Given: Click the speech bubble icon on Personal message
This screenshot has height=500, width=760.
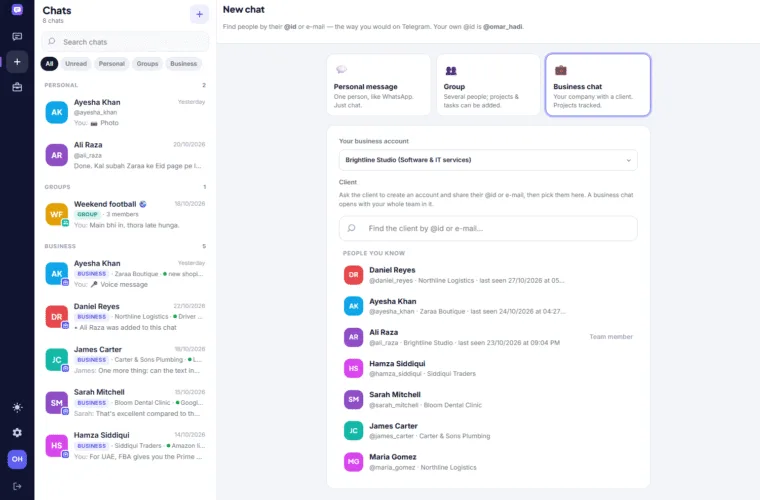Looking at the screenshot, I should click(x=341, y=70).
